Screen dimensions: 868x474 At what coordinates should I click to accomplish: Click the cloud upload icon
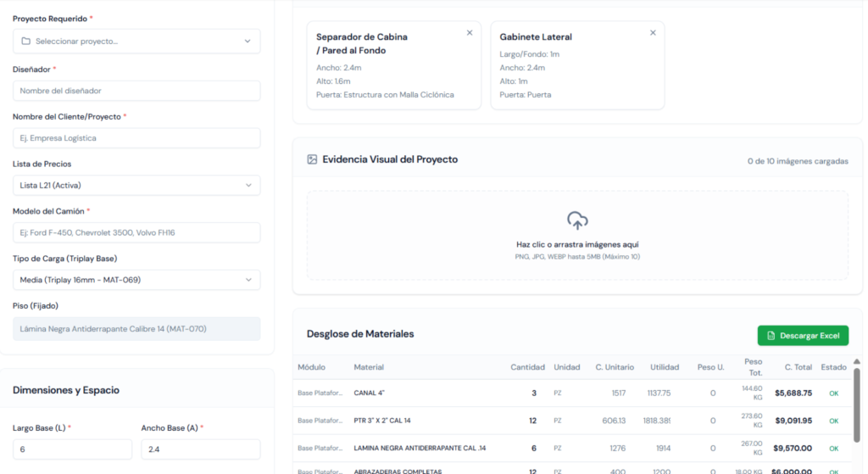tap(577, 220)
